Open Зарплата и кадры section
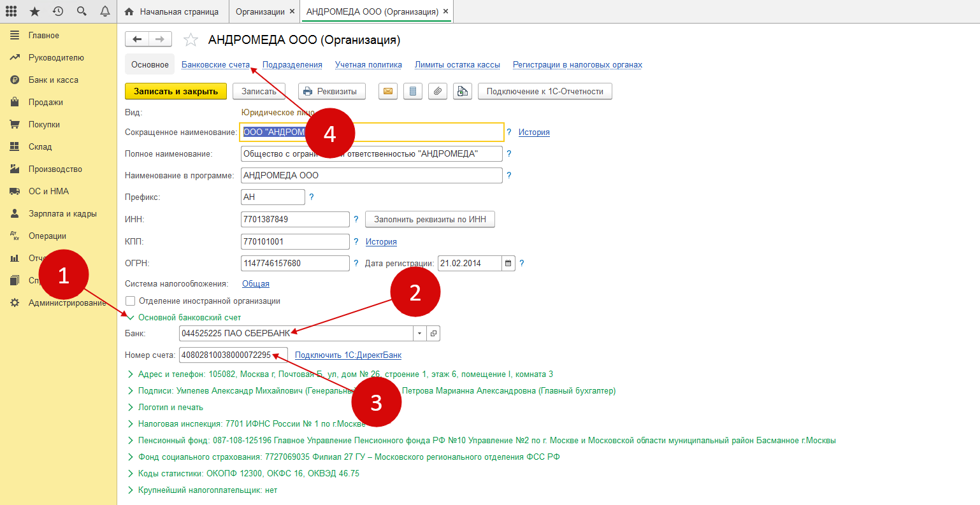Image resolution: width=980 pixels, height=505 pixels. click(62, 214)
